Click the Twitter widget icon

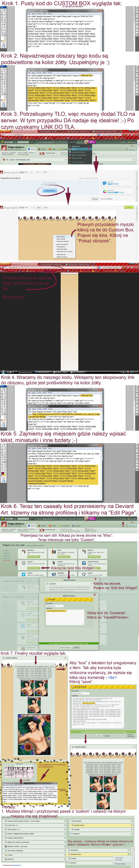24,574
